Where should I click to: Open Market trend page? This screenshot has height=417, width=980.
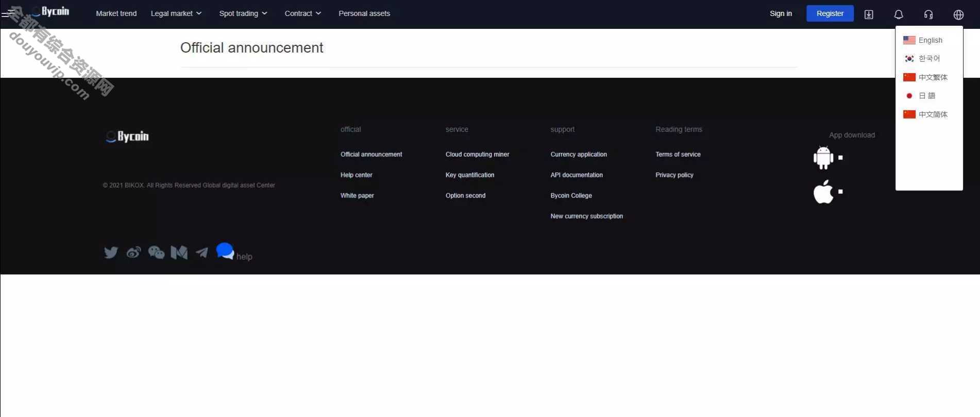coord(116,13)
